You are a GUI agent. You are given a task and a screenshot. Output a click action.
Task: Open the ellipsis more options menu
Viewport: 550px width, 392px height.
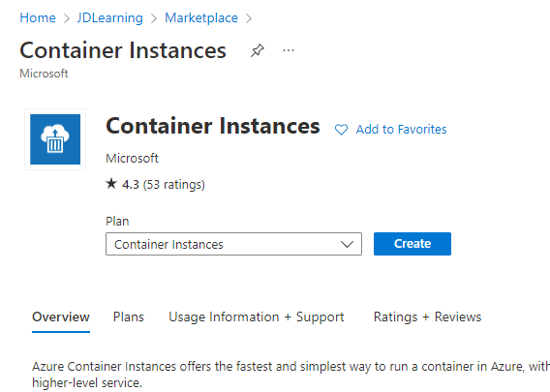click(289, 50)
